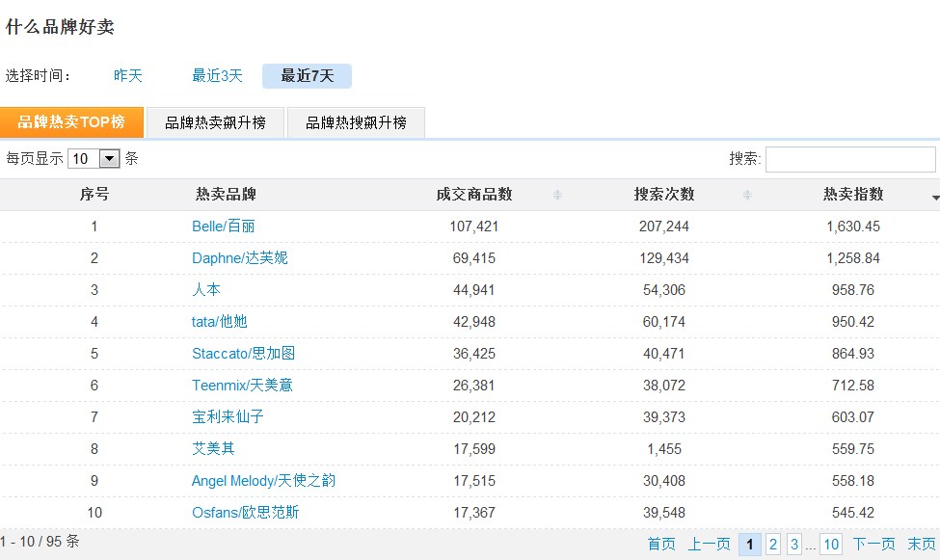Image resolution: width=940 pixels, height=560 pixels.
Task: Click sort arrows beside 搜索次数 column
Action: tap(747, 196)
